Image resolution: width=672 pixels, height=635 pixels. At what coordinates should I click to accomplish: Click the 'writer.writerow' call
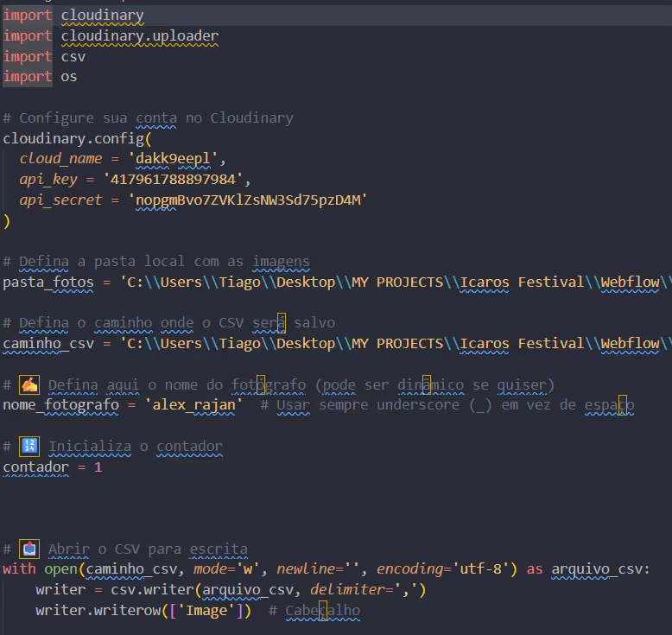pyautogui.click(x=98, y=611)
